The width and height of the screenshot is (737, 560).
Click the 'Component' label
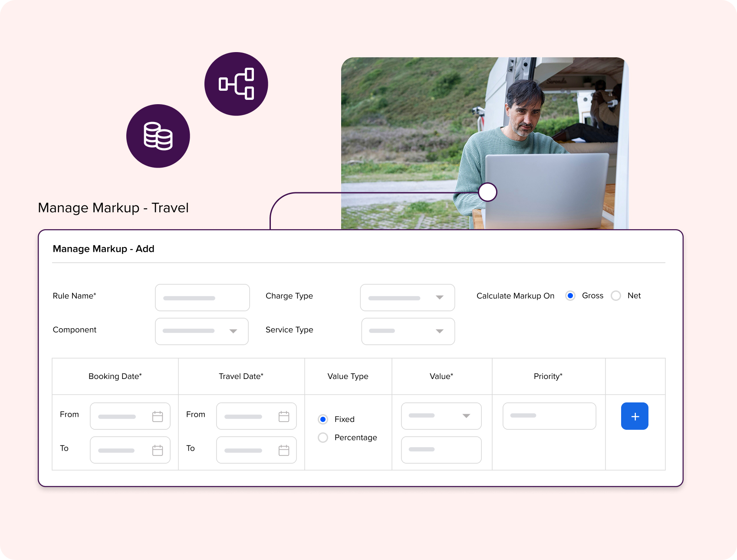(75, 329)
